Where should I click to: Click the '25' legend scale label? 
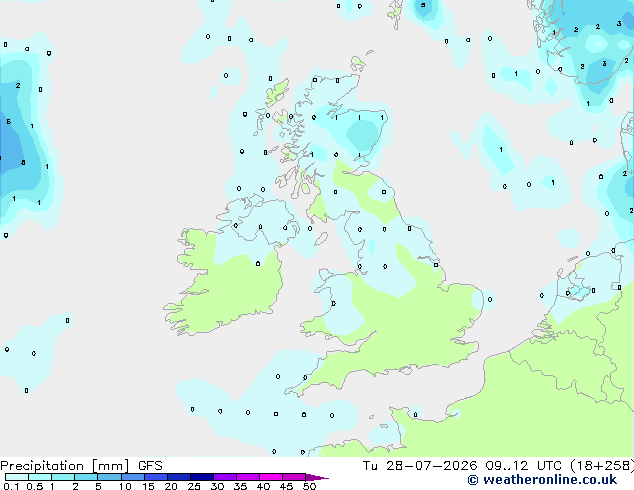click(x=194, y=486)
